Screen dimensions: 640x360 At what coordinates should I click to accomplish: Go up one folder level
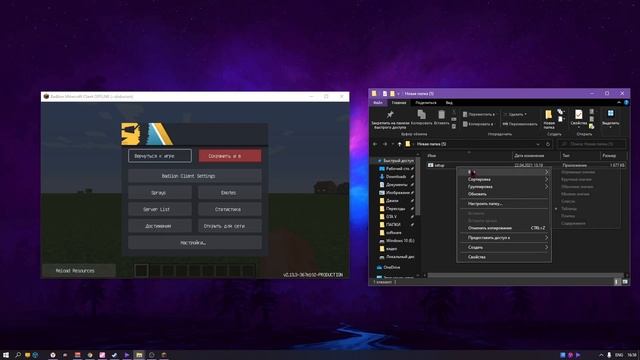pyautogui.click(x=400, y=144)
